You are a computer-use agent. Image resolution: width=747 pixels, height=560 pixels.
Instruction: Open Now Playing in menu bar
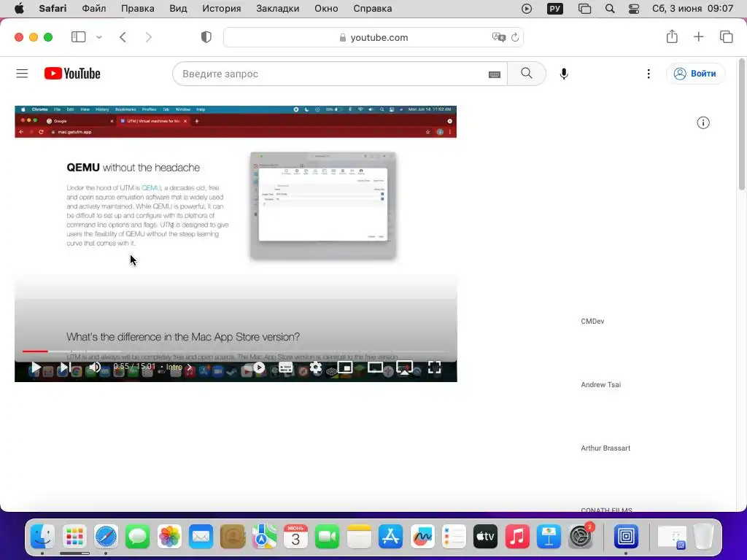point(527,9)
